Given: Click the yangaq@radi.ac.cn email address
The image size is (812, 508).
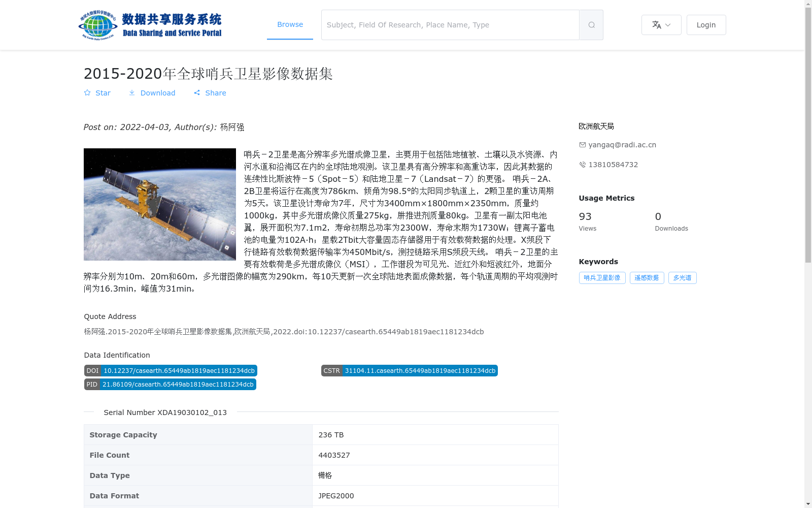Looking at the screenshot, I should point(622,145).
